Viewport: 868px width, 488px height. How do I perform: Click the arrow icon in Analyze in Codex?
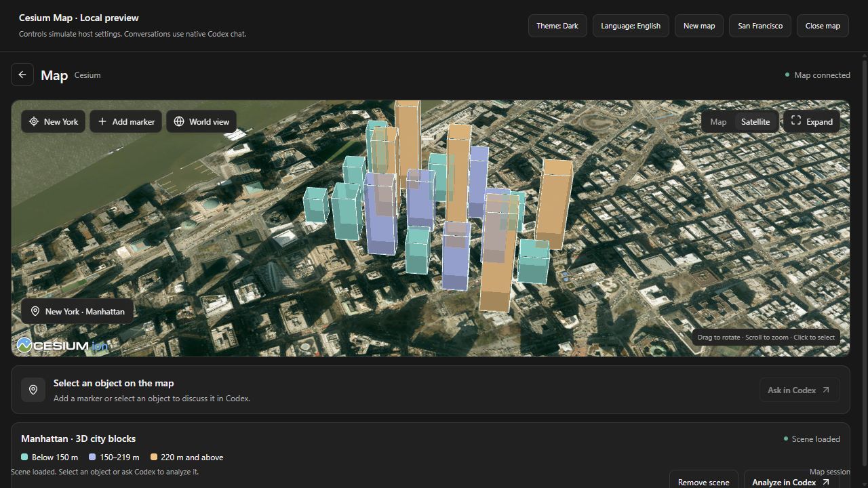point(825,482)
